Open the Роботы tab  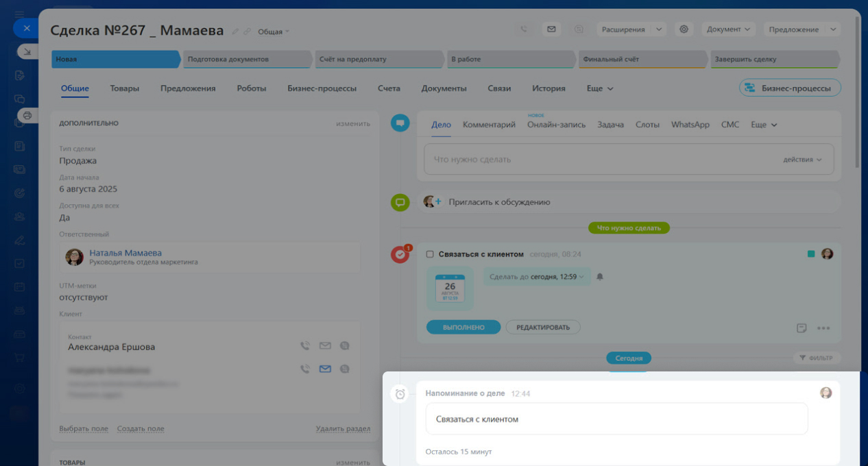pos(252,88)
